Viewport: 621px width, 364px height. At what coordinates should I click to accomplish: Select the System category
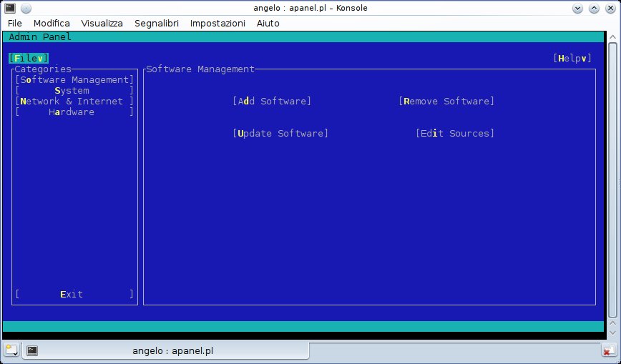click(74, 91)
